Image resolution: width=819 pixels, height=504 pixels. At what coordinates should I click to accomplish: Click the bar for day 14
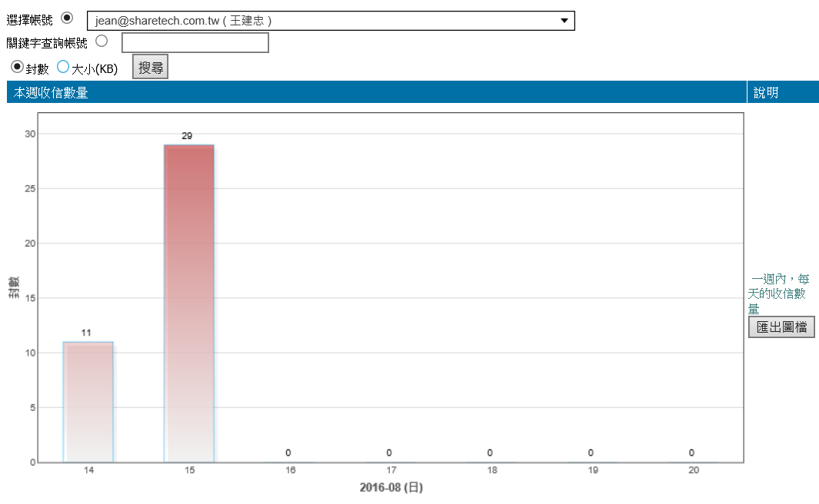click(88, 402)
